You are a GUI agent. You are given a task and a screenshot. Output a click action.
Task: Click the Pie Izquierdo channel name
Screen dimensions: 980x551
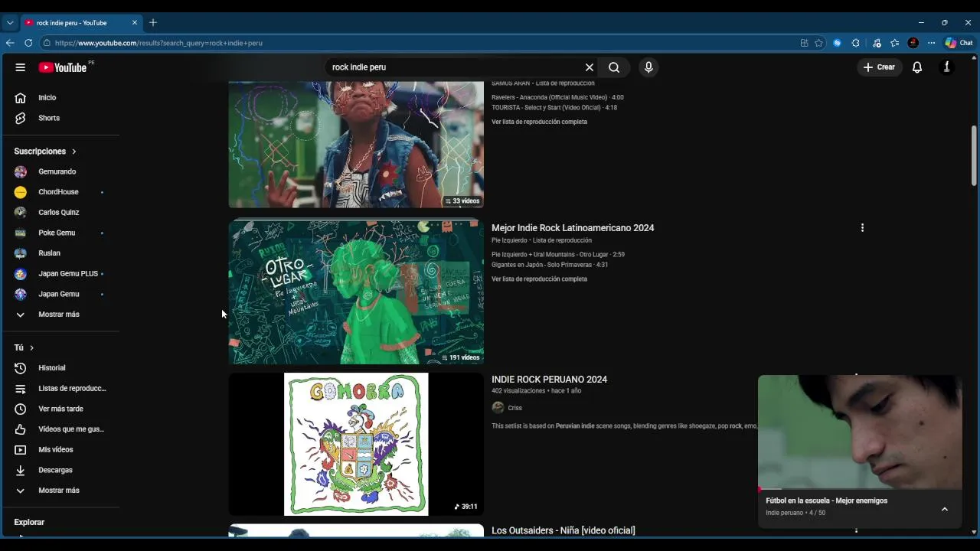point(509,240)
